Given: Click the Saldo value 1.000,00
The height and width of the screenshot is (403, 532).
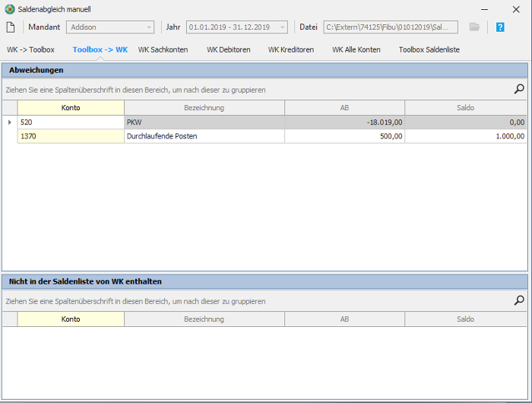Looking at the screenshot, I should point(465,136).
